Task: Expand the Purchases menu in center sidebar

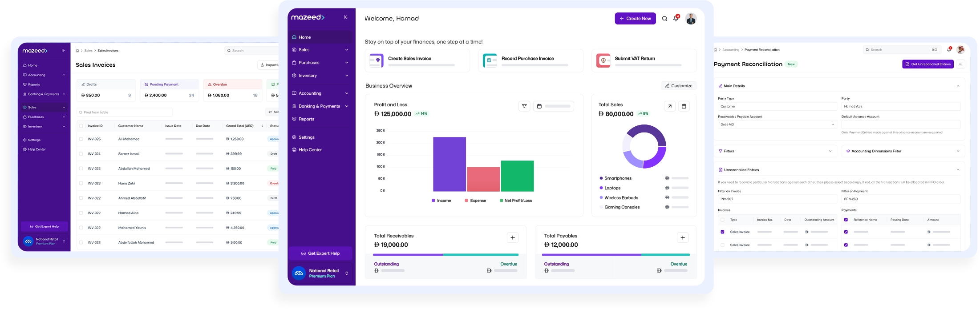Action: pos(320,63)
